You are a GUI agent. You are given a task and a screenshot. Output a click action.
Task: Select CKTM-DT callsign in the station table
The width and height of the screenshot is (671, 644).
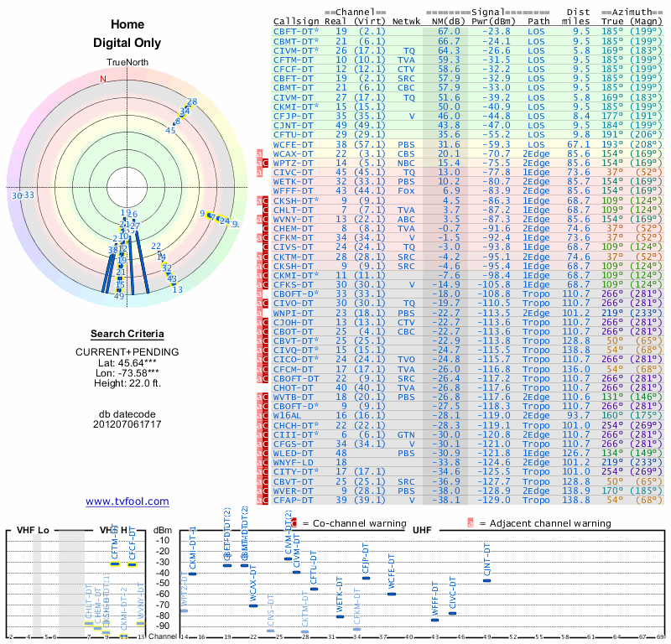293,257
